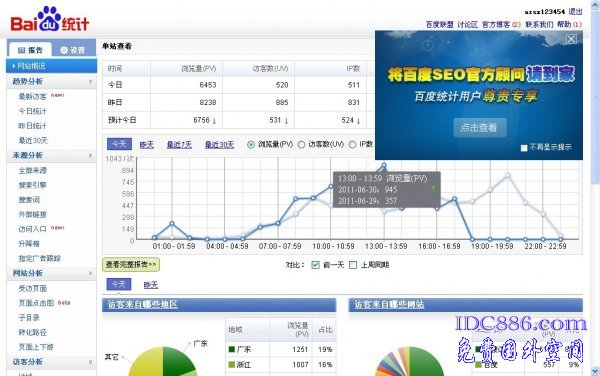The width and height of the screenshot is (600, 376).
Task: Check the 不再显示提示 box
Action: (524, 148)
